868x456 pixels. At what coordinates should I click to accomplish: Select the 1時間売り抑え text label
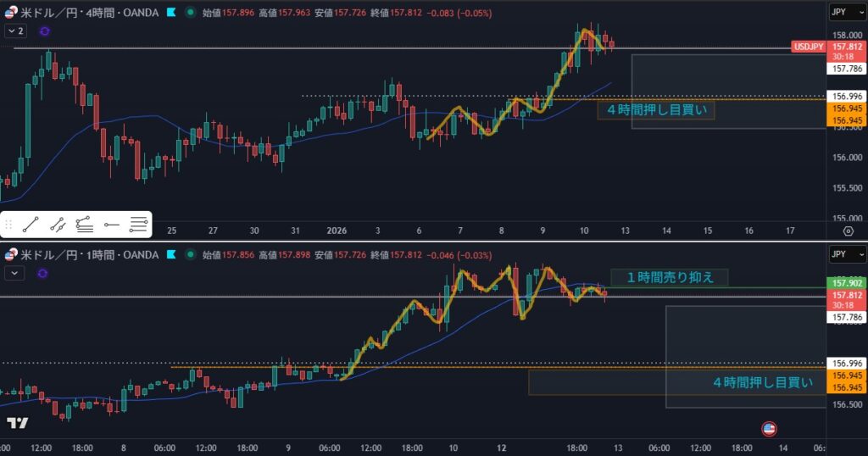pos(668,278)
